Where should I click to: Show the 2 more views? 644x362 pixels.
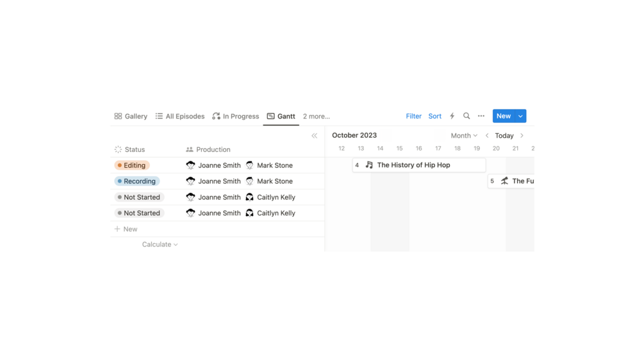click(x=317, y=116)
